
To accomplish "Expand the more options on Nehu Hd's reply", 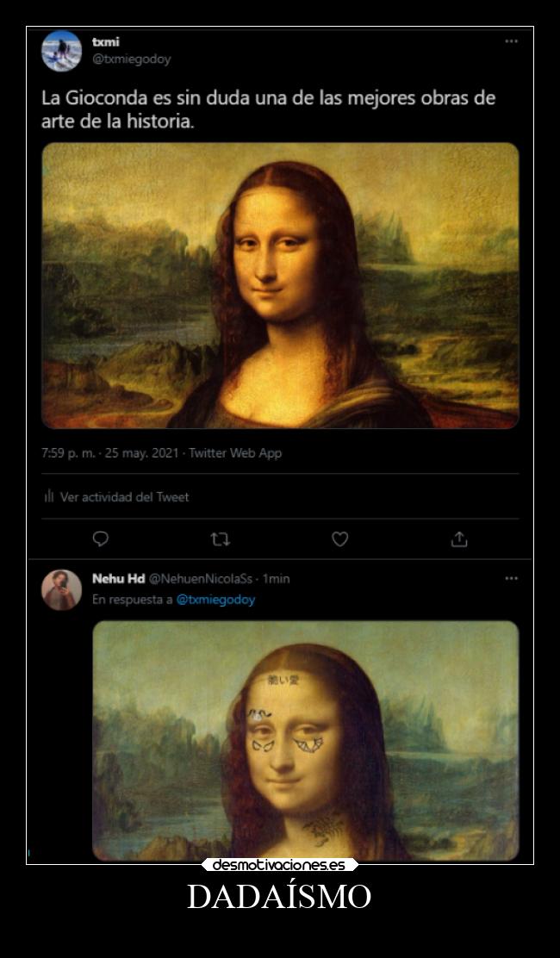I will [511, 579].
